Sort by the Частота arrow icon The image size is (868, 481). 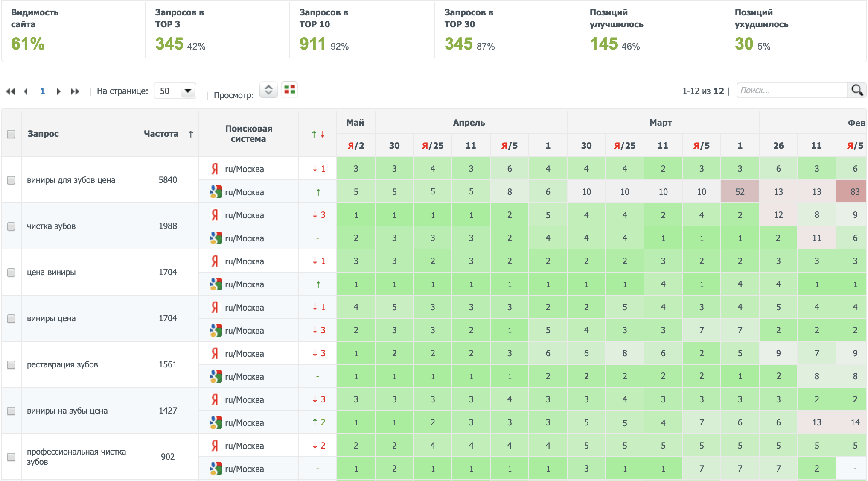(191, 134)
